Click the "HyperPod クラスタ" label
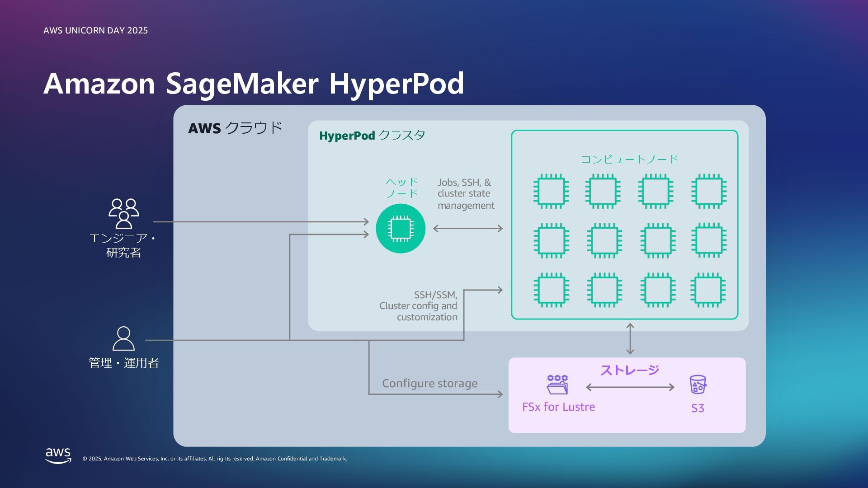Viewport: 868px width, 488px height. coord(372,136)
